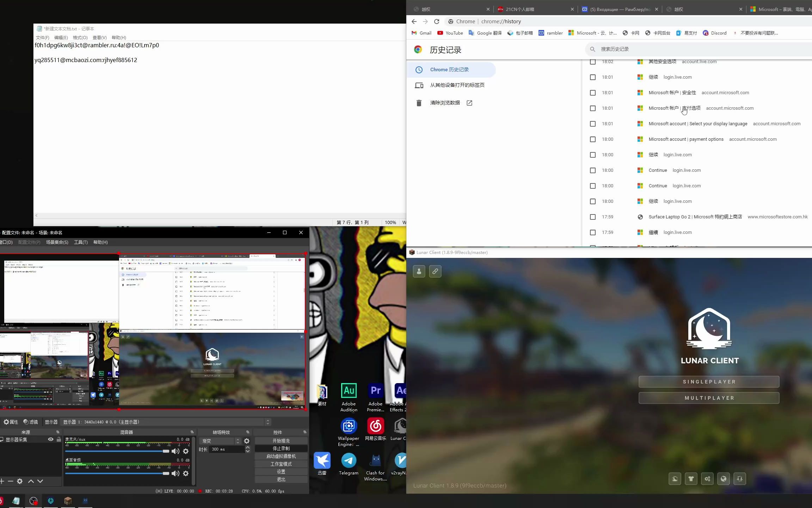Select 清除浏览数据 from history menu
The image size is (812, 508).
coord(445,102)
